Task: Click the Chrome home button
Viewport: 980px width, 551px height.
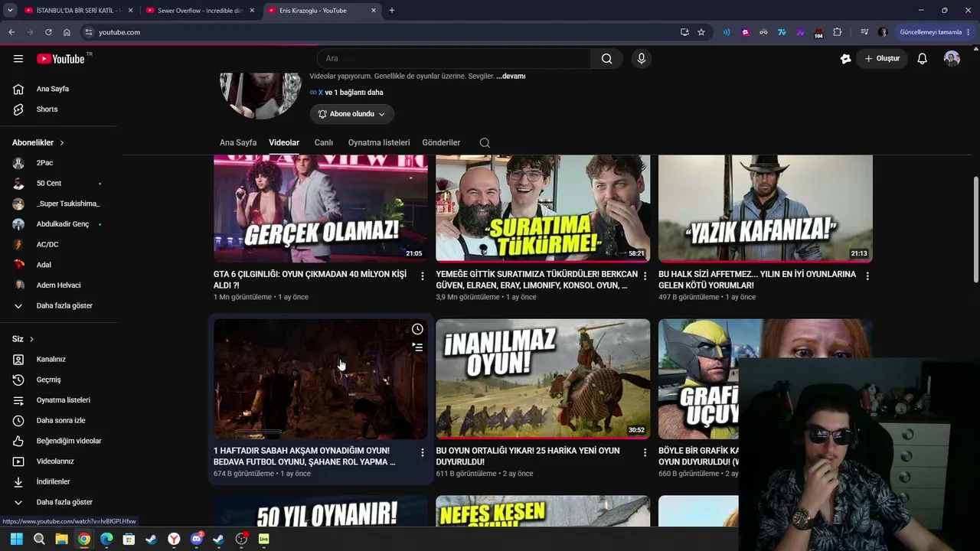Action: (x=67, y=32)
